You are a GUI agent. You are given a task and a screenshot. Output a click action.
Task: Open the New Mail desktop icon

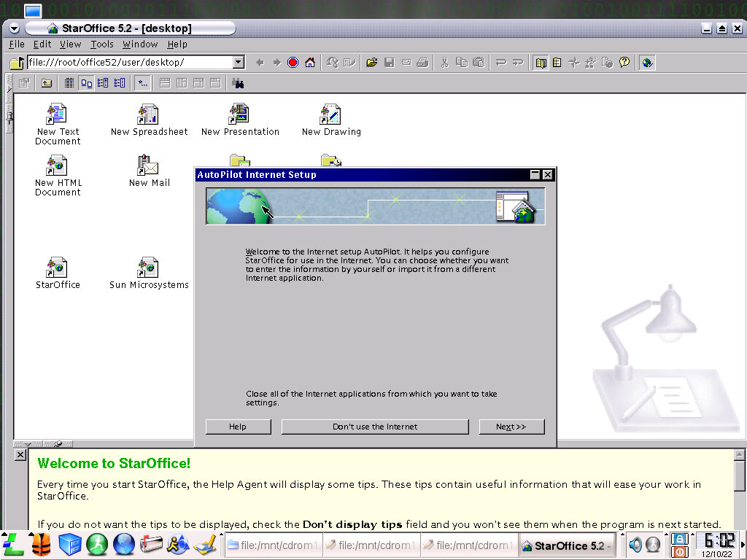click(x=149, y=171)
